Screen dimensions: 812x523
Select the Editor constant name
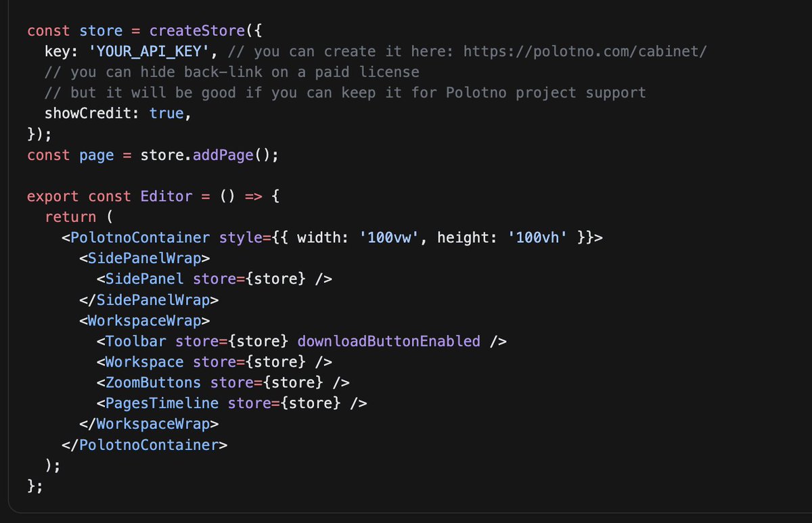166,196
